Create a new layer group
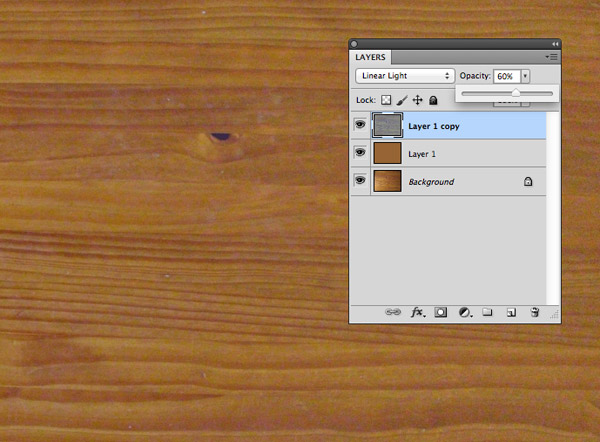 488,313
